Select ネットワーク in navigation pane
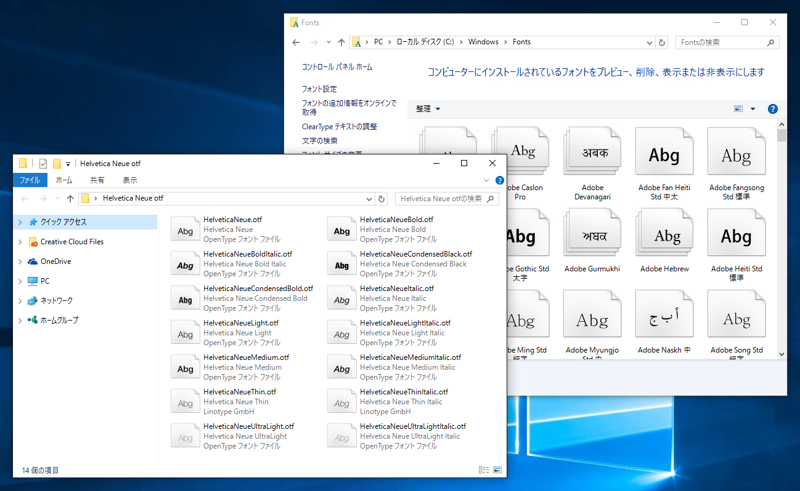Screen dimensions: 800x491 pyautogui.click(x=56, y=301)
